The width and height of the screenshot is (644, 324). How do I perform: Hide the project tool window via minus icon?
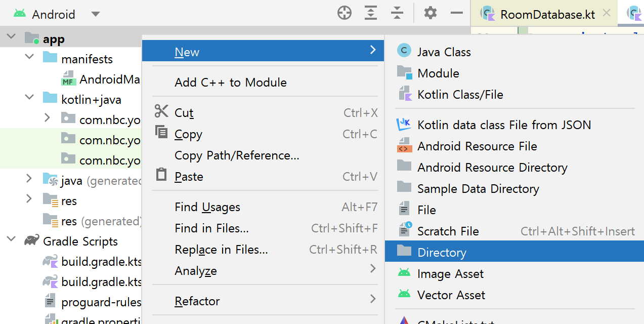(457, 13)
